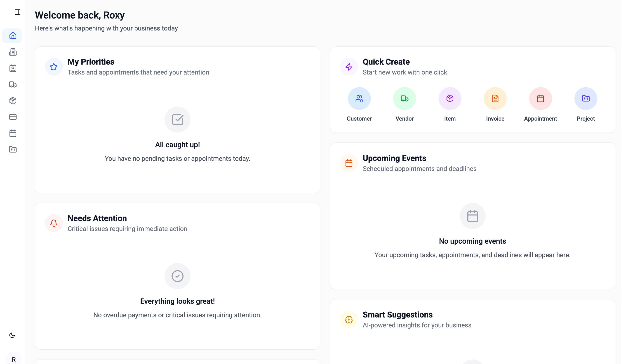Select the Vendors truck icon in sidebar
Screen dimensions: 621x364
[13, 84]
